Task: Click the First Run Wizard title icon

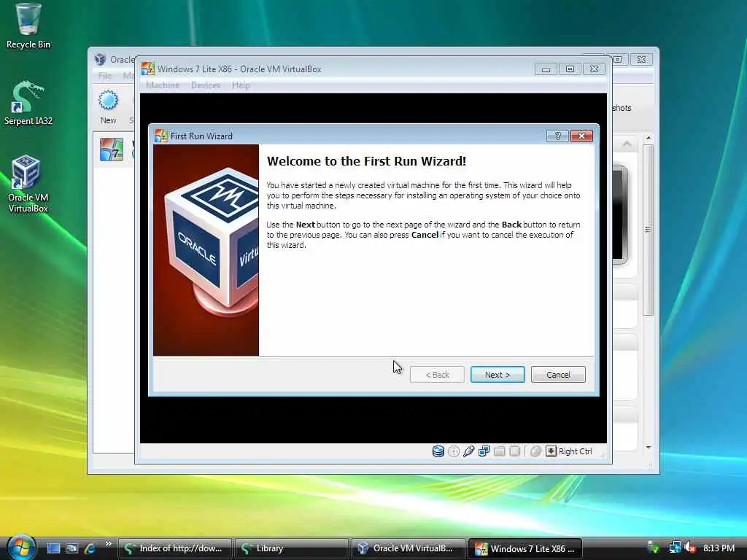Action: click(x=161, y=136)
